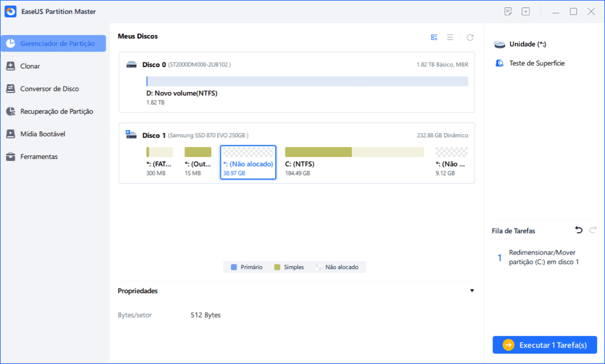Switch to list view of disks

point(450,37)
